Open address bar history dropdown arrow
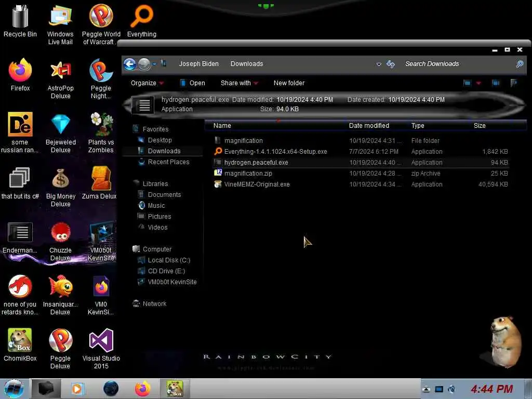 coord(379,64)
